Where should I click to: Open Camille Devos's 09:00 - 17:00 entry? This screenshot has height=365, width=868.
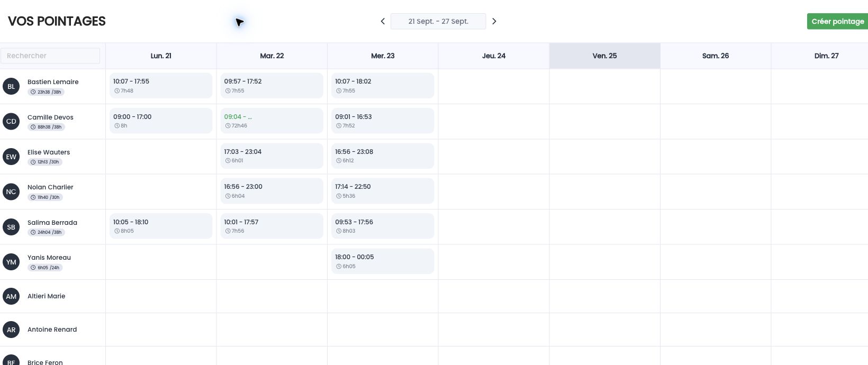click(x=161, y=121)
